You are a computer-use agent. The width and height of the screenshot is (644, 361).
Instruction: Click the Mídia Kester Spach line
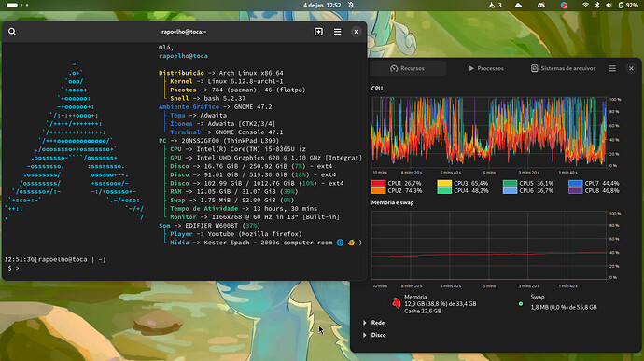click(x=266, y=243)
